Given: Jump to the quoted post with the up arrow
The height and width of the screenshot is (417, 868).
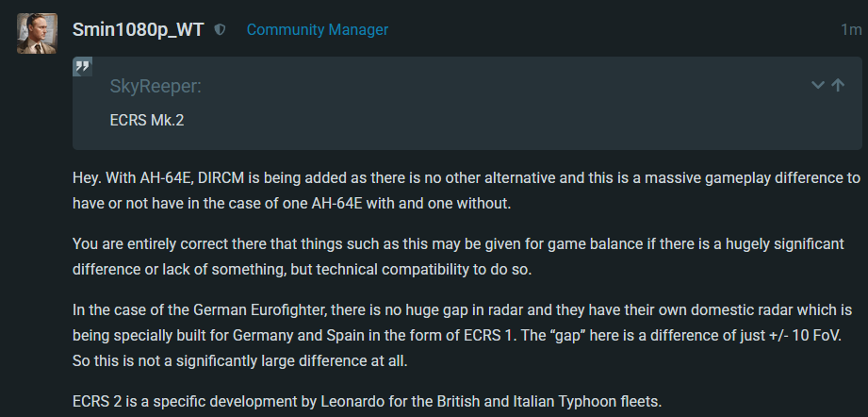Looking at the screenshot, I should point(838,86).
